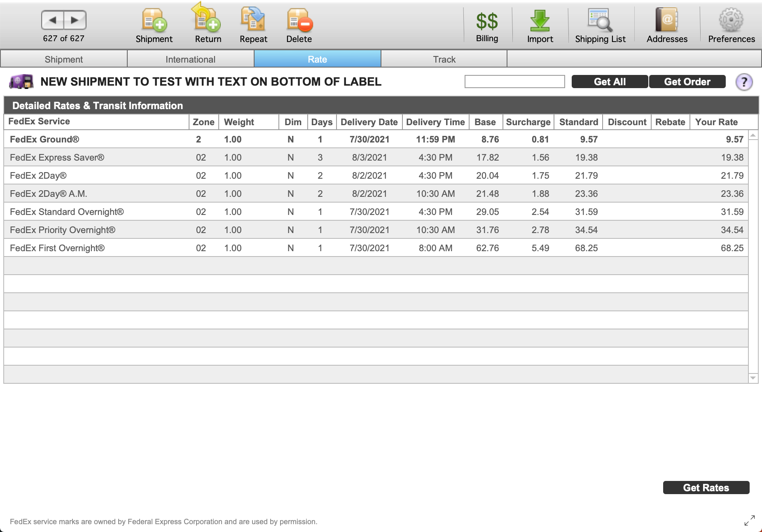Click the 2.54 surcharge cell

coord(540,212)
